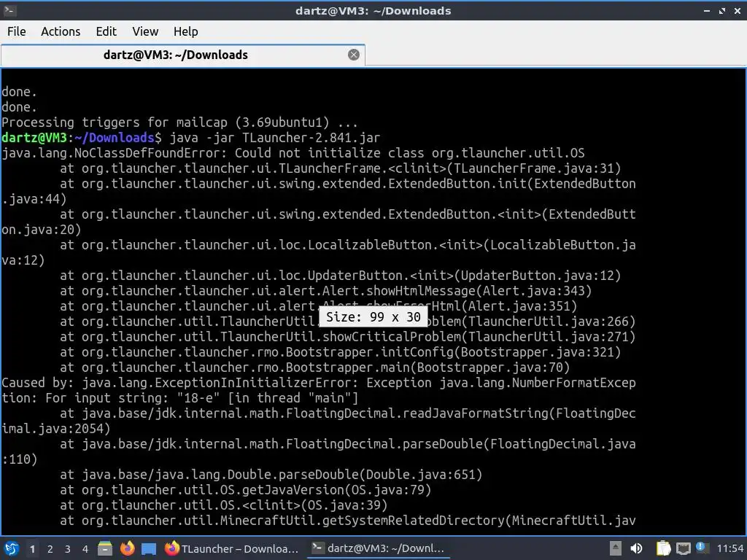Switch to workspace 4
The image size is (747, 560).
(85, 549)
